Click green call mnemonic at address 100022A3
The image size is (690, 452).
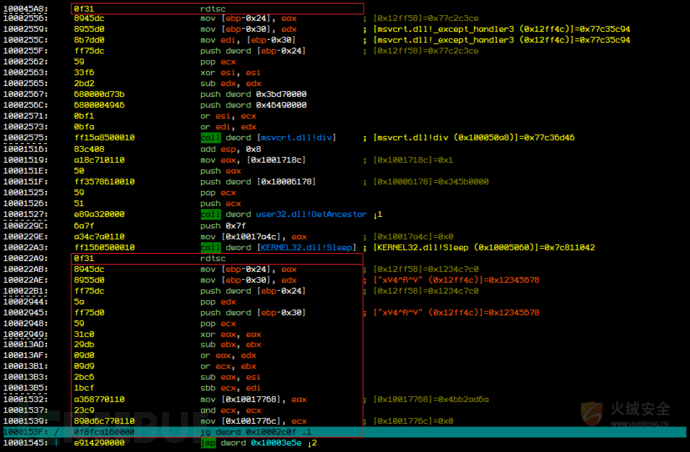coord(210,247)
